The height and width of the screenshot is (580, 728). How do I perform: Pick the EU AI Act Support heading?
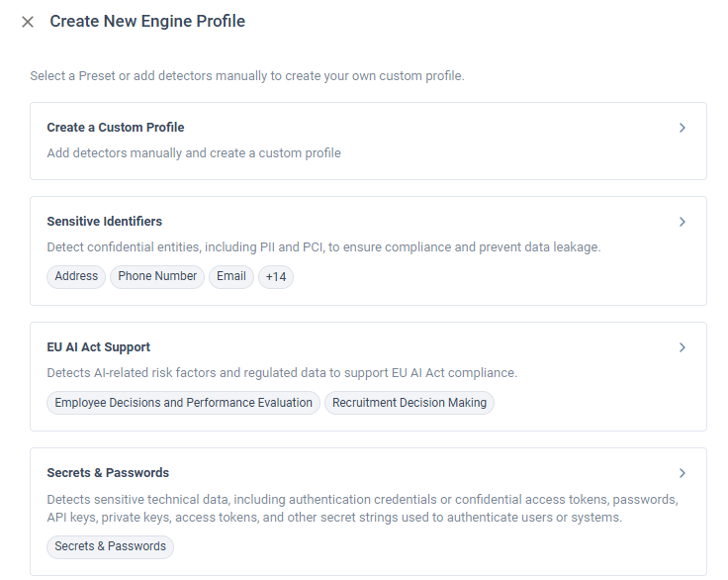point(99,347)
